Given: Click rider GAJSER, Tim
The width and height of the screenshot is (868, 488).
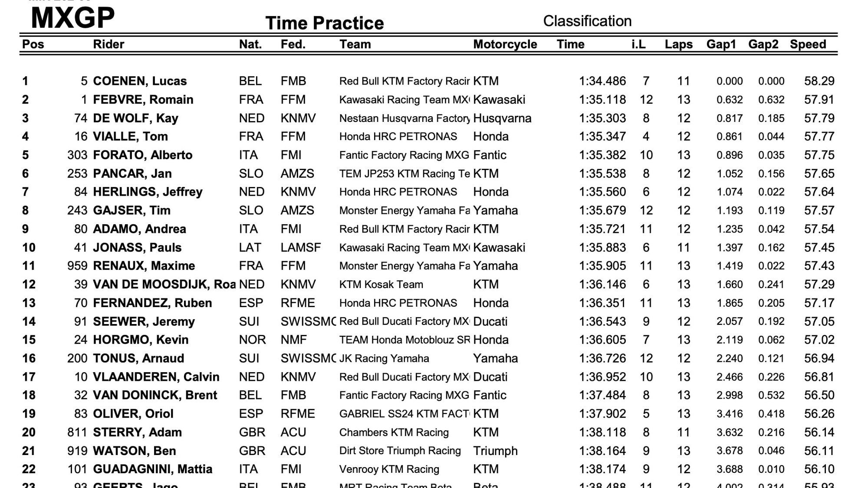Looking at the screenshot, I should coord(132,210).
